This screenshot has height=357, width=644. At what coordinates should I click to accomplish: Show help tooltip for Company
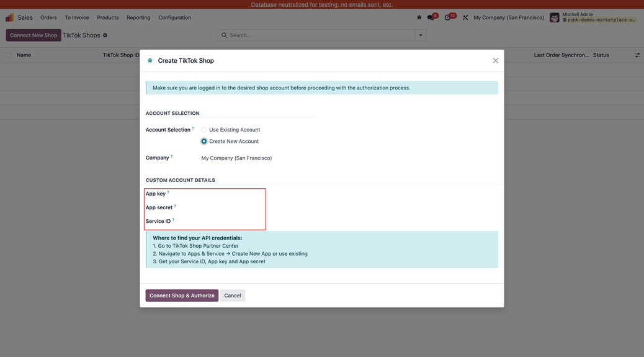(x=172, y=156)
